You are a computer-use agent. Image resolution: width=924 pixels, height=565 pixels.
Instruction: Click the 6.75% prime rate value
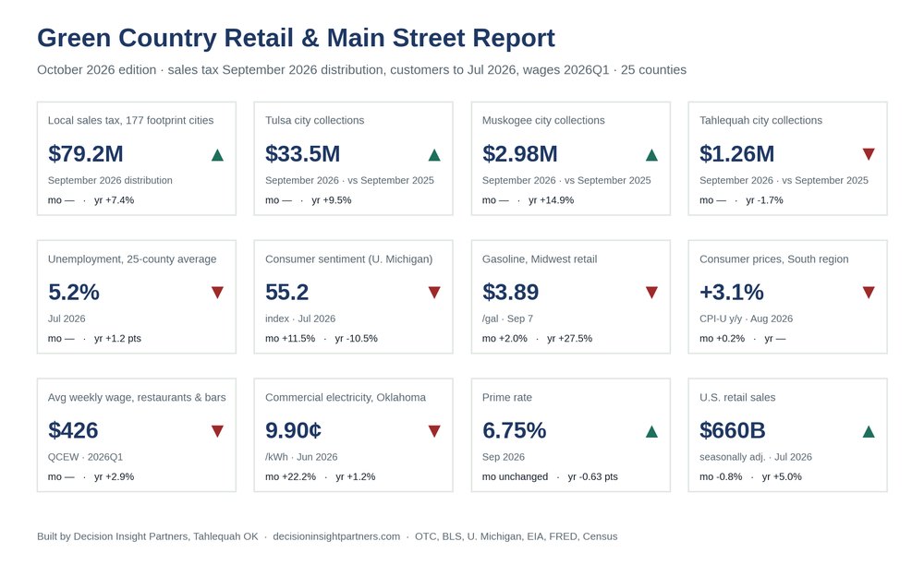coord(514,430)
